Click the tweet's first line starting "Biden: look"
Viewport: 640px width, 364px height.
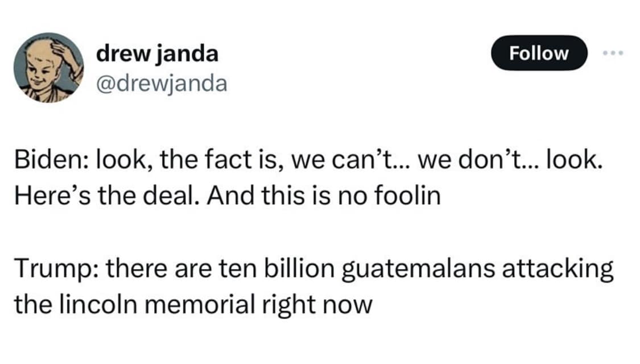pos(307,162)
